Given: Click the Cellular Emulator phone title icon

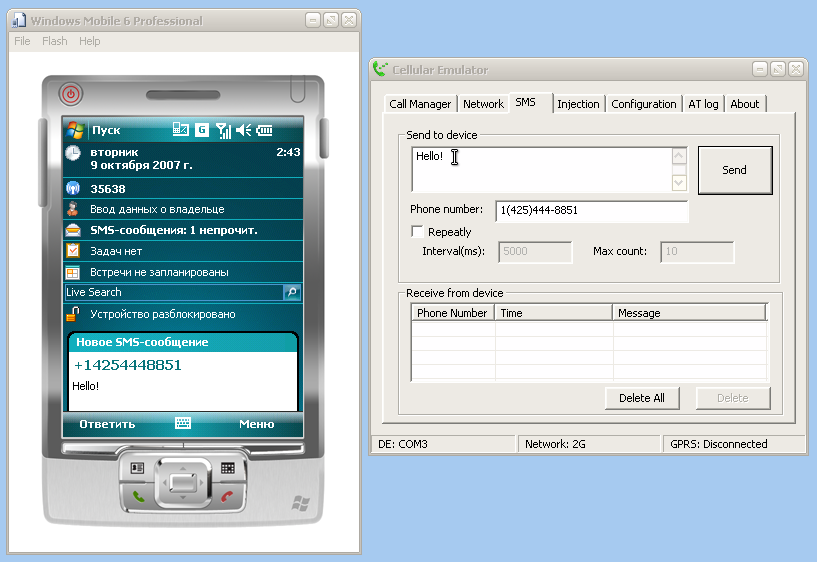Looking at the screenshot, I should tap(380, 69).
